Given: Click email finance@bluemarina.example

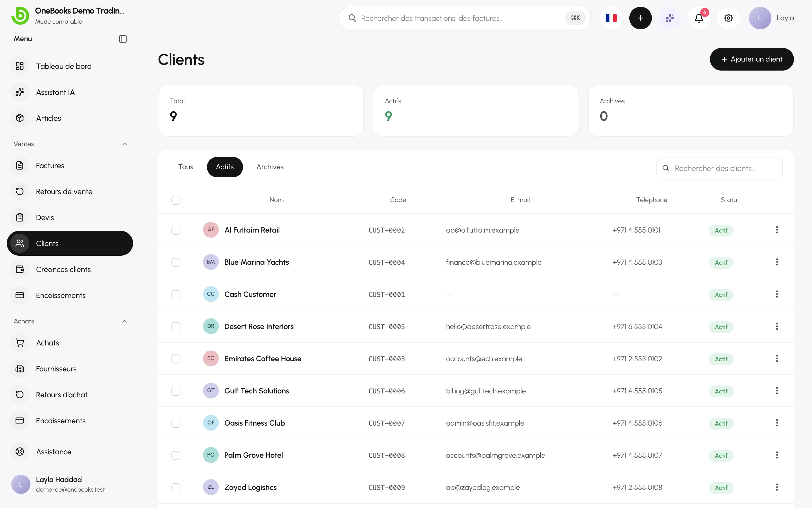Looking at the screenshot, I should (x=493, y=262).
